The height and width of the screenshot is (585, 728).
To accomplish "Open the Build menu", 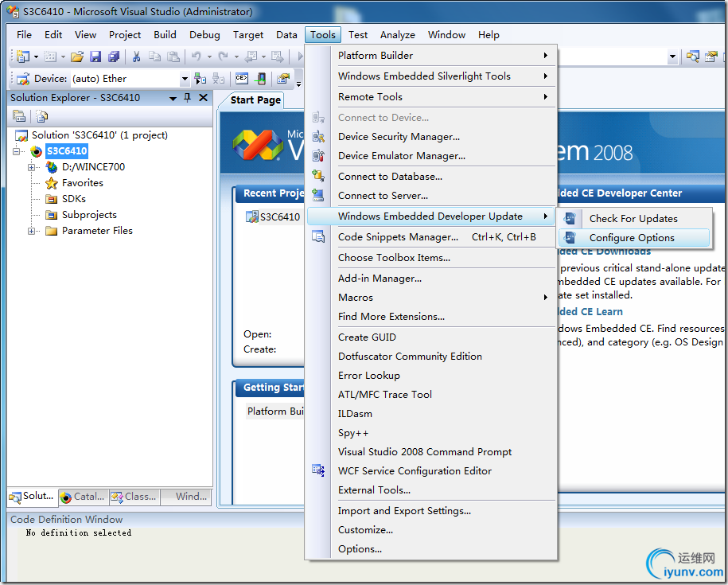I will (x=165, y=35).
